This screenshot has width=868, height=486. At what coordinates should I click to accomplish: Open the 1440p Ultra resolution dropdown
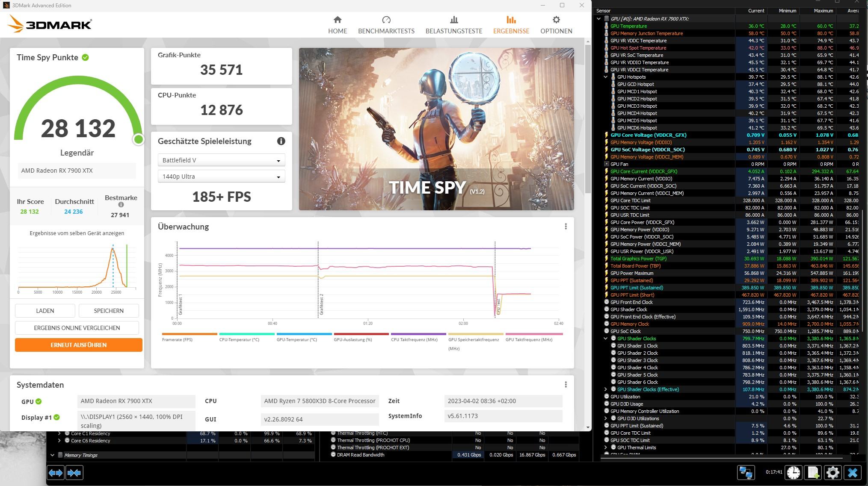[221, 177]
